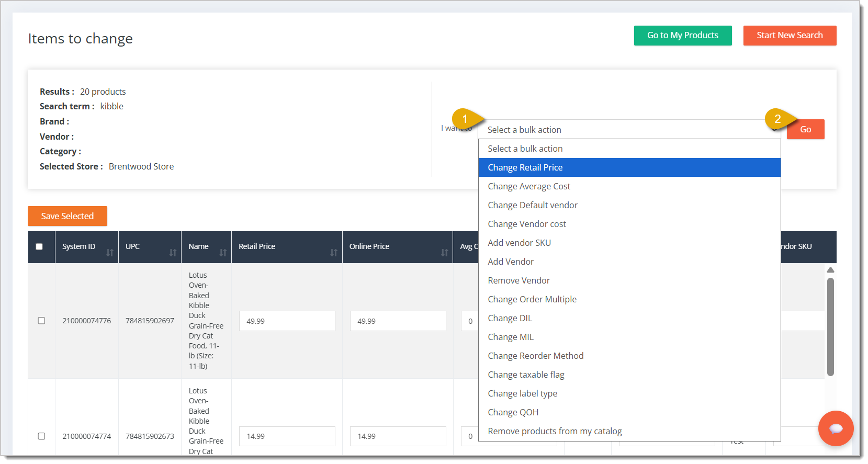Viewport: 868px width, 464px height.
Task: Check the row for item 210000074774
Action: pyautogui.click(x=41, y=436)
